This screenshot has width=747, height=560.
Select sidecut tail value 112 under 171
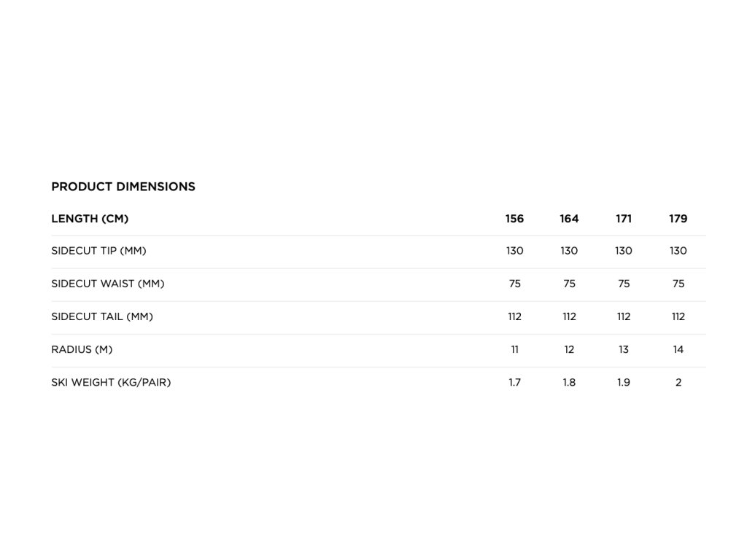click(x=624, y=316)
